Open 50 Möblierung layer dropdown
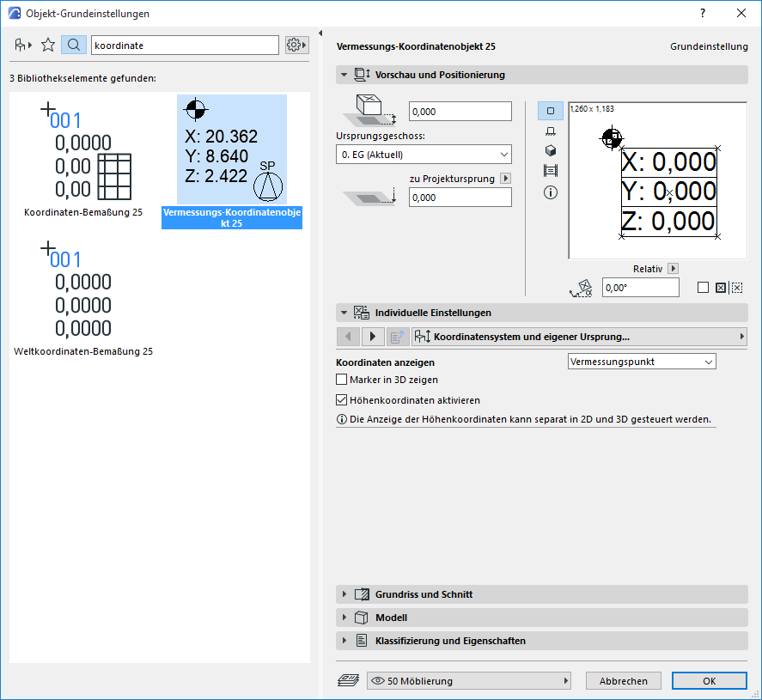Image resolution: width=762 pixels, height=700 pixels. click(x=468, y=680)
